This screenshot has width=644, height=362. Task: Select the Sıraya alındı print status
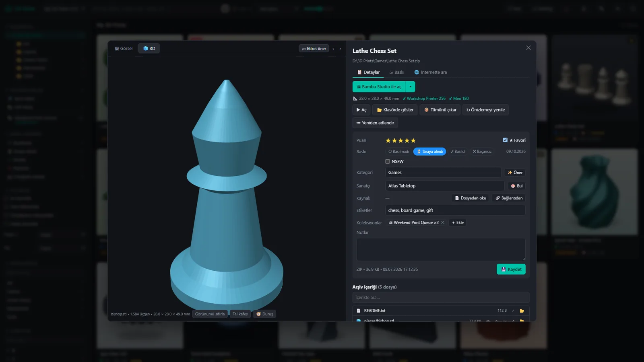tap(429, 152)
